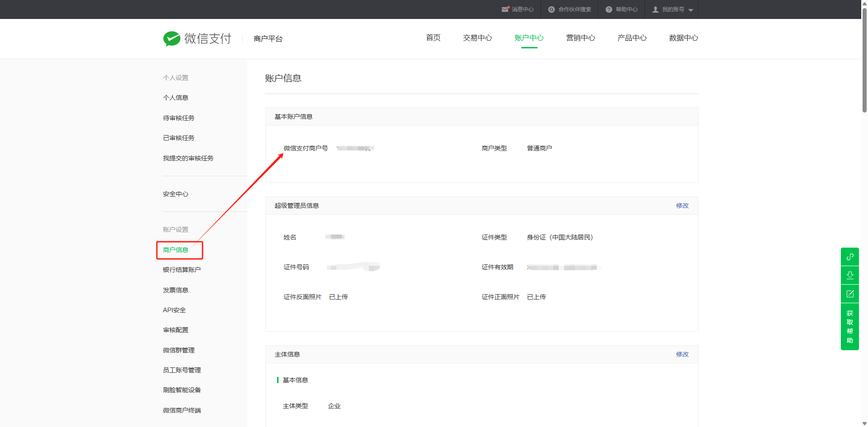
Task: Click 修改 link for 主体信息
Action: [x=682, y=354]
